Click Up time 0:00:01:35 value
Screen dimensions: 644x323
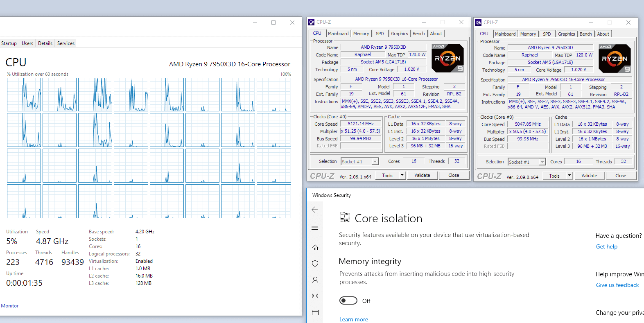[x=24, y=283]
